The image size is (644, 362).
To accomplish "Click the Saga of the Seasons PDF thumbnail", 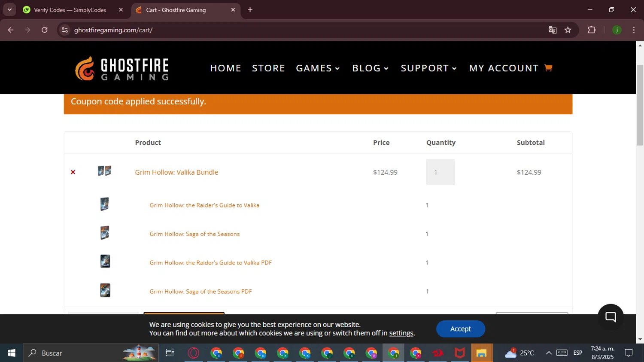I will point(105,290).
